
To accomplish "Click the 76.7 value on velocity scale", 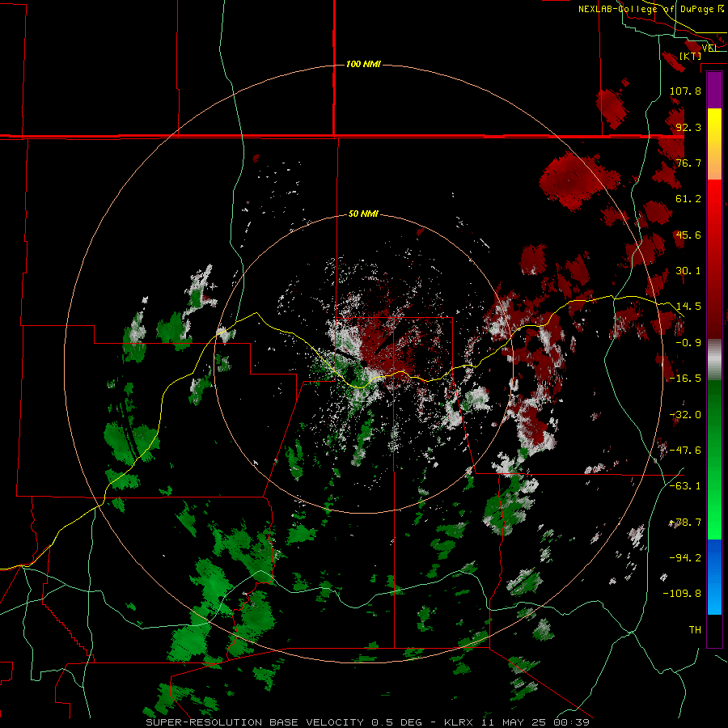I will 688,163.
